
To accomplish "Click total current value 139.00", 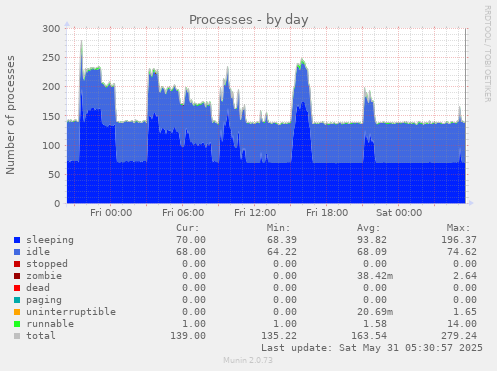I will (x=188, y=336).
